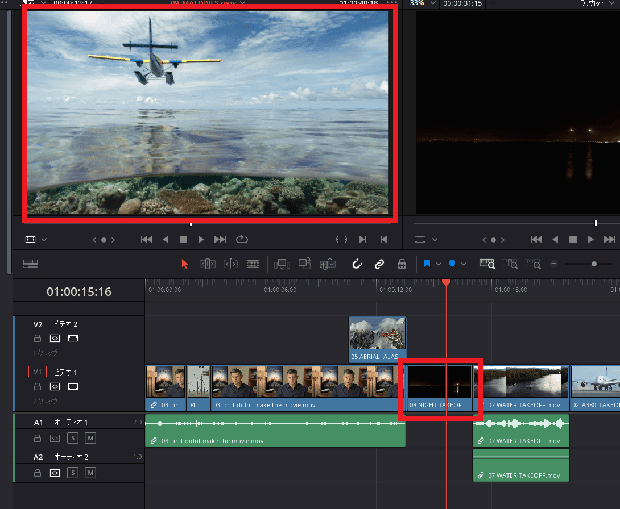Click the Custom Zoom icon
620x509 pixels.
coord(533,264)
